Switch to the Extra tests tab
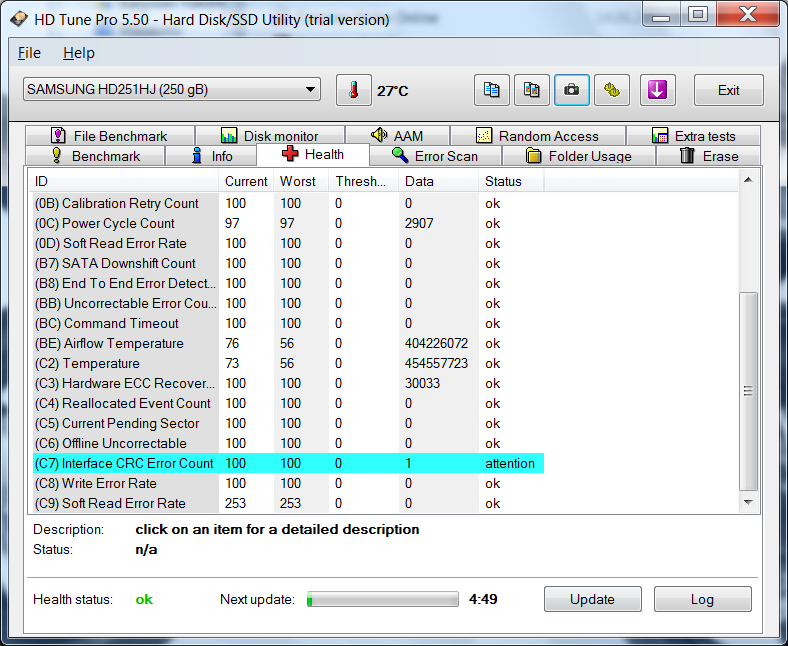This screenshot has width=788, height=646. 694,136
